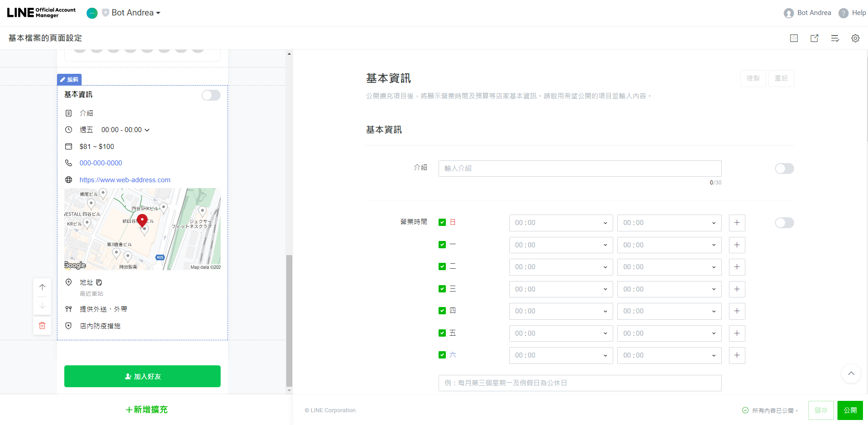
Task: Click Bot Andrea profile in top bar
Action: click(x=807, y=12)
